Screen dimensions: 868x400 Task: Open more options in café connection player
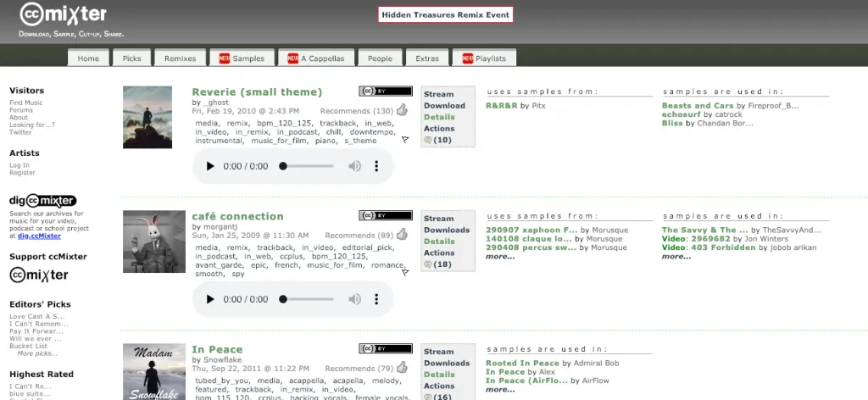click(x=376, y=299)
